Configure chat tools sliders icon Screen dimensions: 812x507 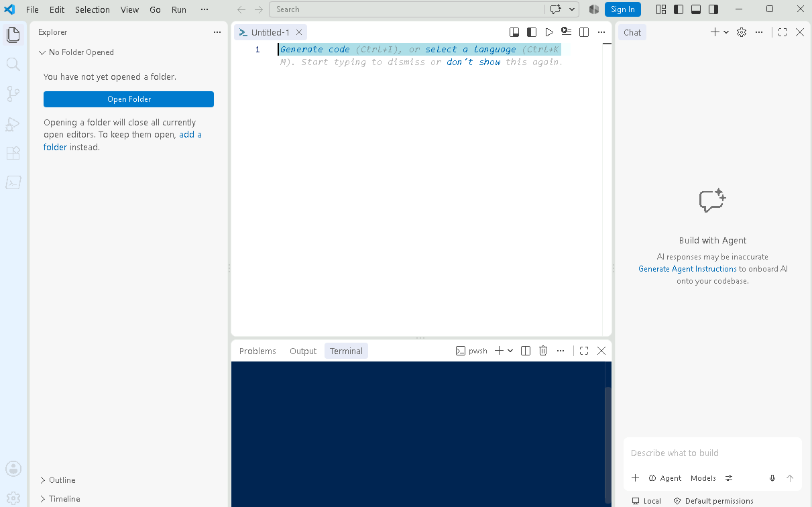pos(729,478)
